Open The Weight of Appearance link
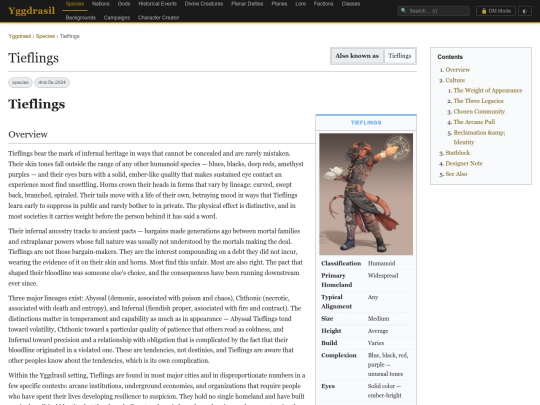The width and height of the screenshot is (540, 405). click(488, 91)
